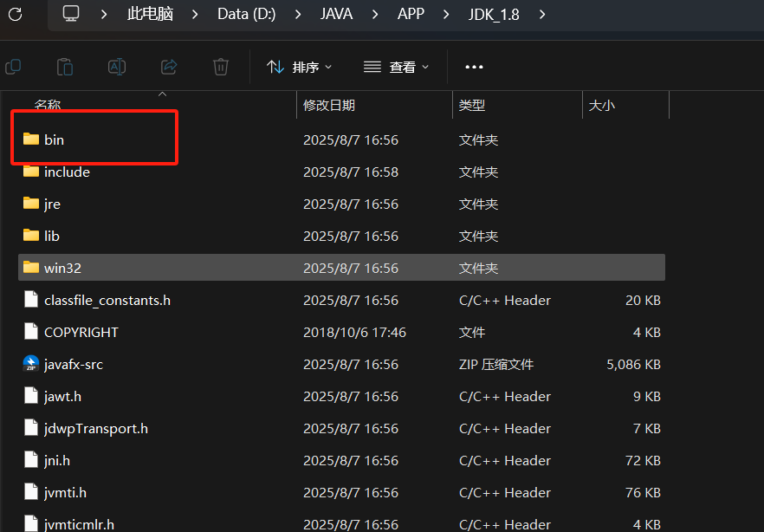The width and height of the screenshot is (764, 532).
Task: Click the 20 KB size of classfile_constants.h
Action: click(643, 301)
